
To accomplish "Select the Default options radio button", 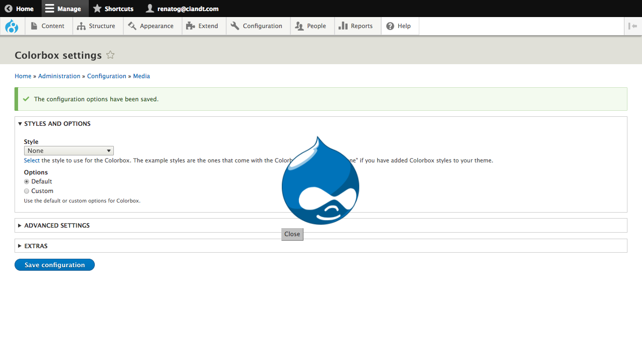I will 27,181.
